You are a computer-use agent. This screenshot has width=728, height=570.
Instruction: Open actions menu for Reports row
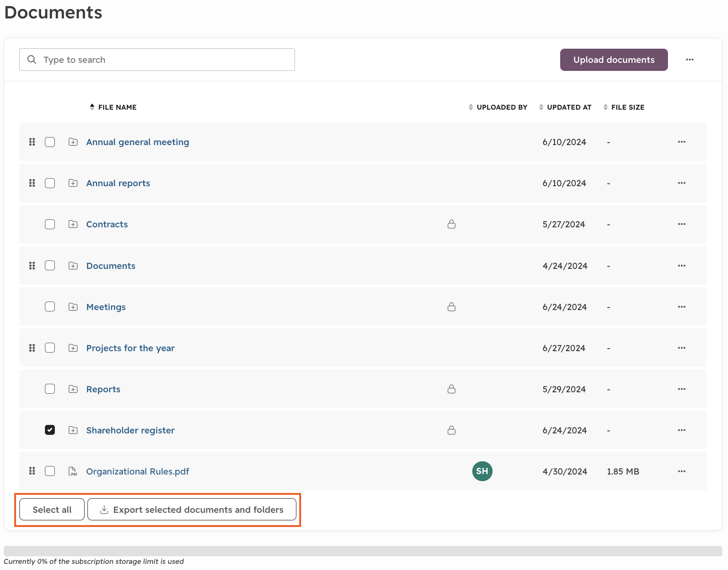pos(682,389)
